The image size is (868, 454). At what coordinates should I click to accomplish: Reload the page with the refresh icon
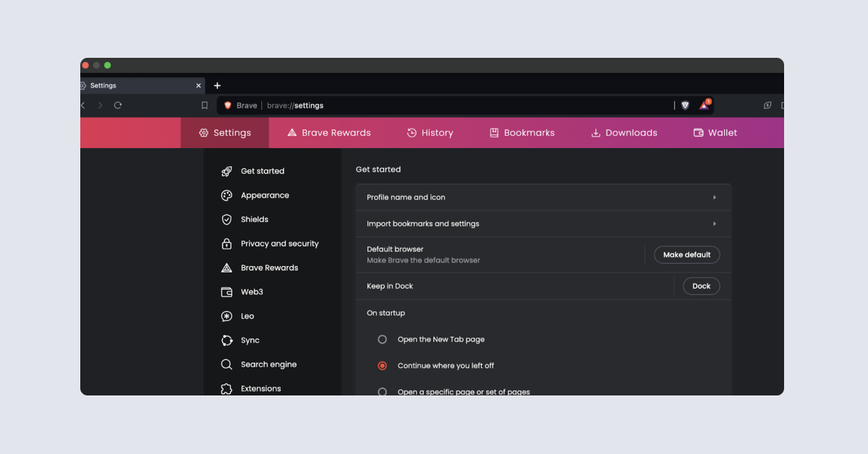click(x=118, y=106)
